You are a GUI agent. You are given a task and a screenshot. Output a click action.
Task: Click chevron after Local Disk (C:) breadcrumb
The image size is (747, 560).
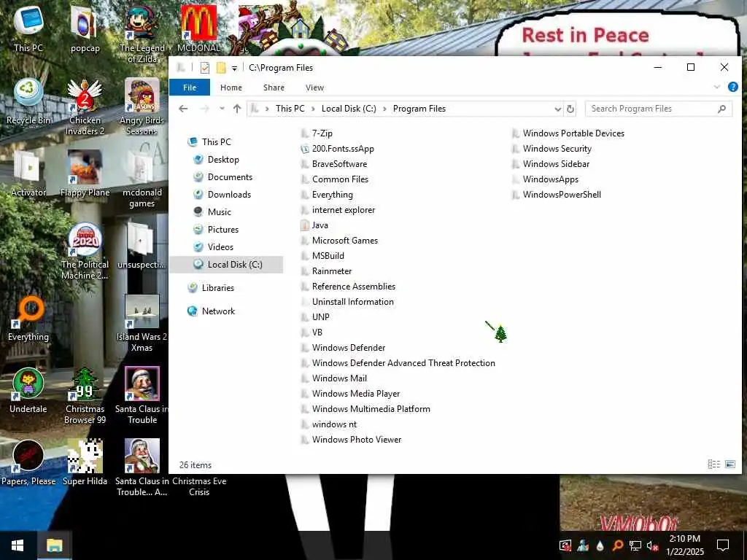[x=384, y=109]
